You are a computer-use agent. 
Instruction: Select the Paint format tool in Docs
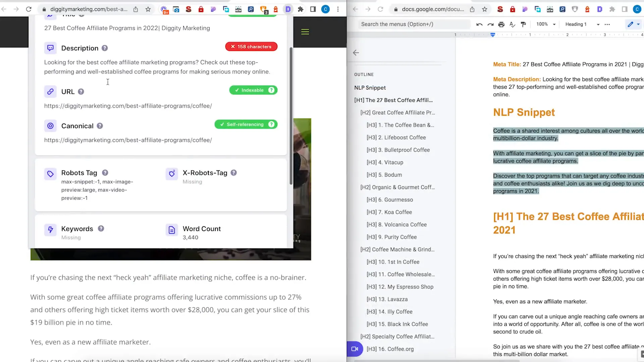(523, 24)
